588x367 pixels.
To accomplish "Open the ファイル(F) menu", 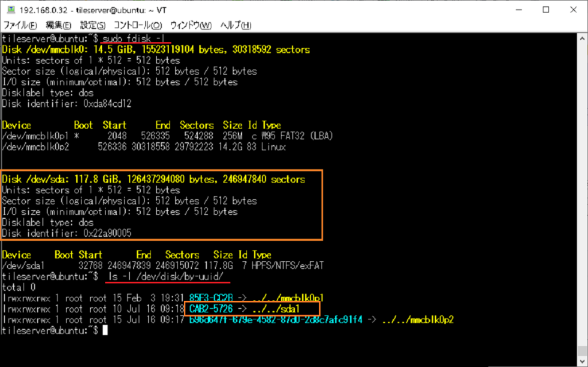I will (21, 25).
